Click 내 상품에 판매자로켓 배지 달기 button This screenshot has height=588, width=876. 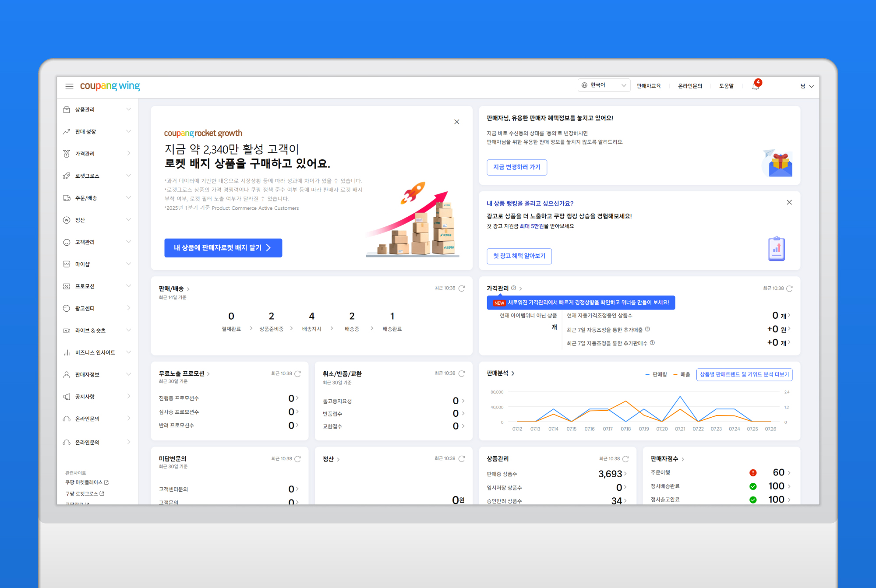223,248
